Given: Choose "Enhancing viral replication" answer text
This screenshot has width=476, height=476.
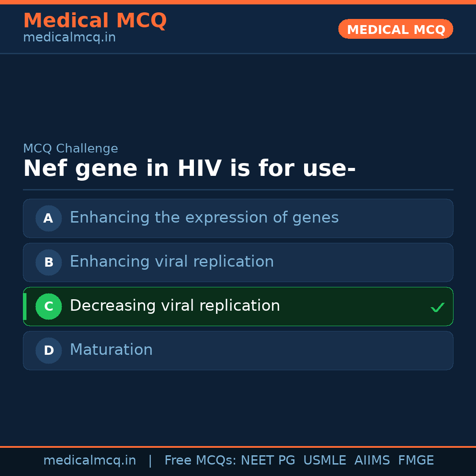Looking at the screenshot, I should [x=171, y=262].
